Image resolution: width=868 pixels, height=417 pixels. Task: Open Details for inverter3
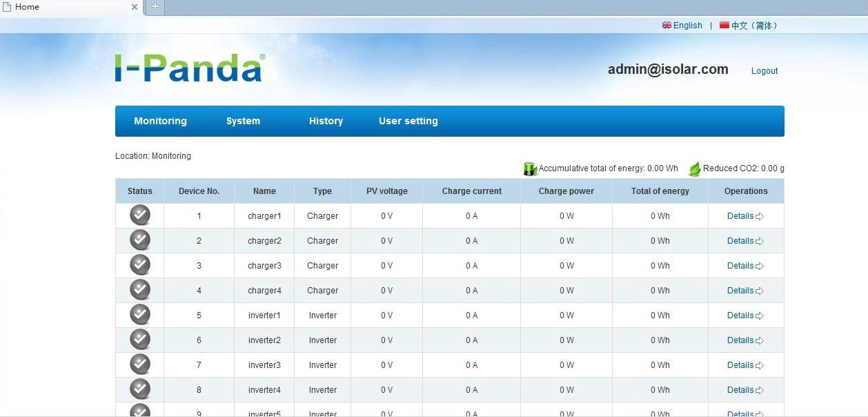(745, 365)
